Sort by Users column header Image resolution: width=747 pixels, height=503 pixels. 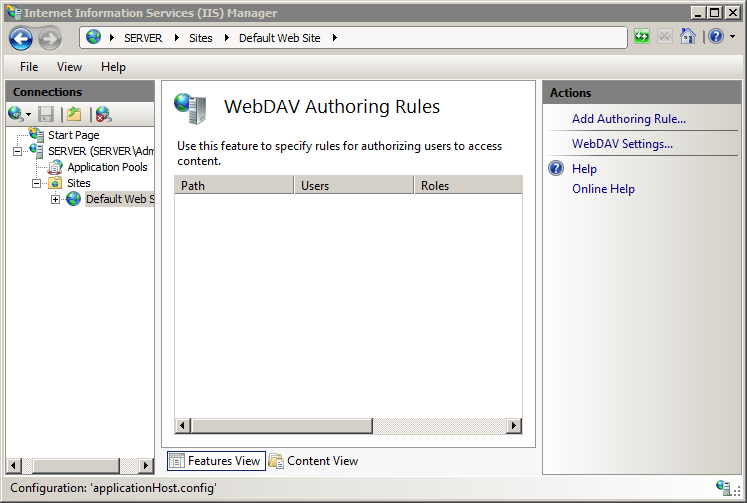coord(354,185)
